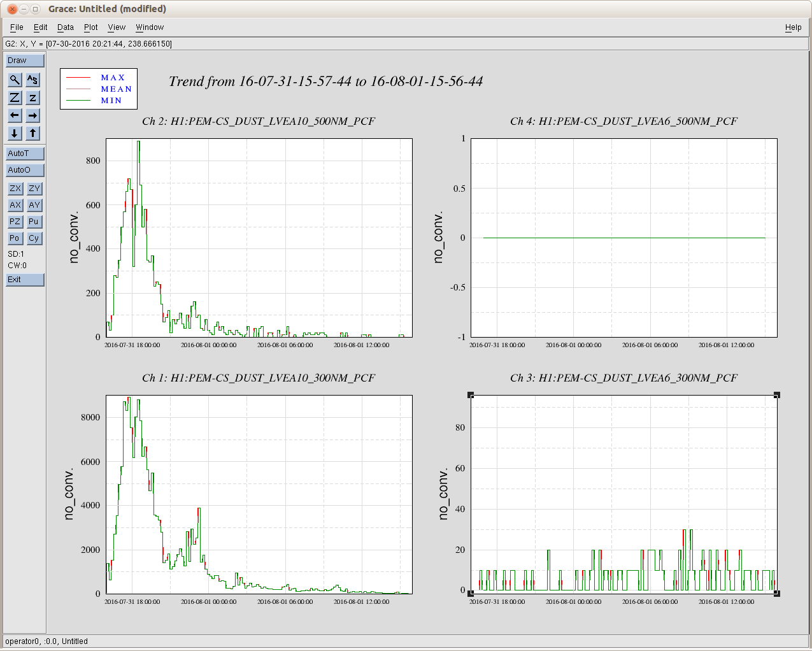This screenshot has height=651, width=812.
Task: Click the Exit button
Action: [x=25, y=280]
